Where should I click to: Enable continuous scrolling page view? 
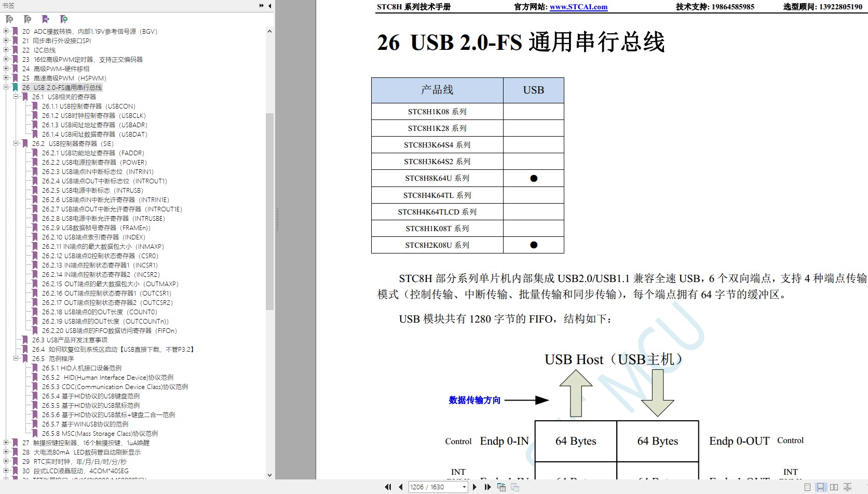click(821, 487)
